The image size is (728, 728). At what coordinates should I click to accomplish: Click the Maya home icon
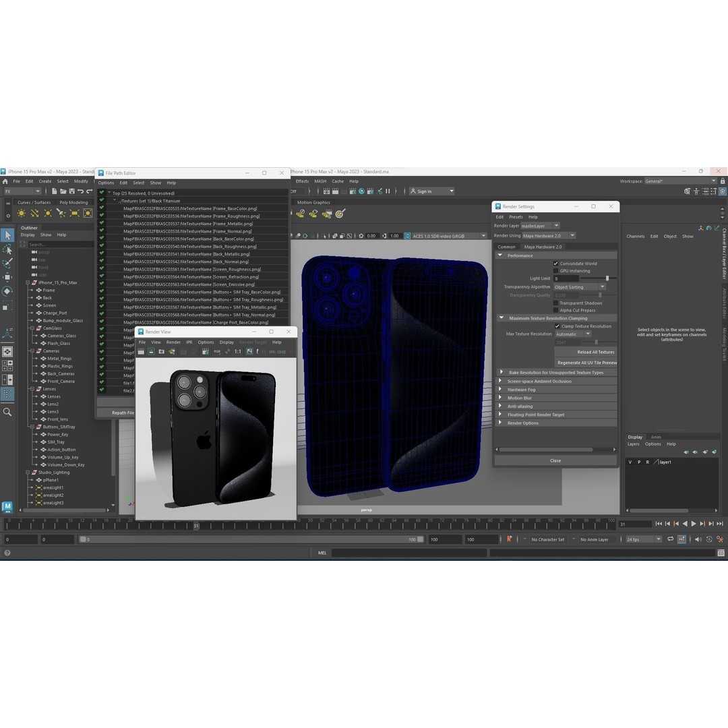pyautogui.click(x=5, y=181)
